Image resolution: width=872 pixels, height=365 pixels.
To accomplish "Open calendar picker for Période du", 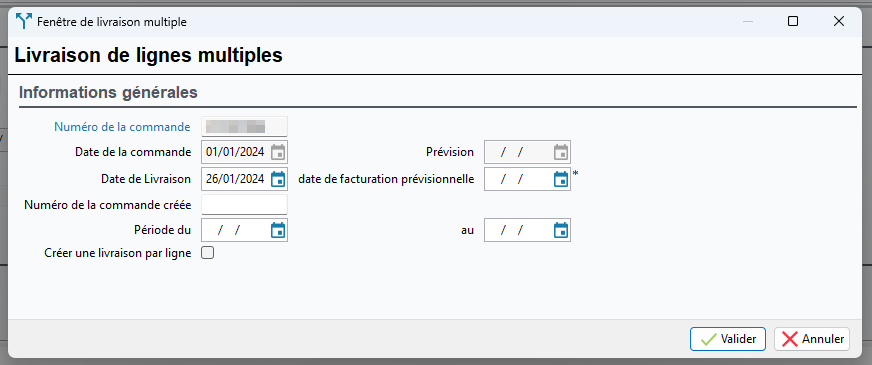I will pos(278,230).
